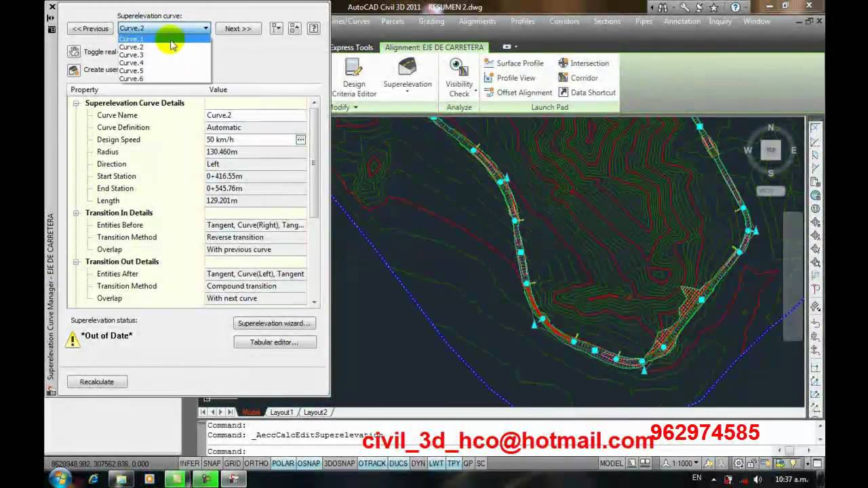
Task: Open the Corridors menu
Action: coord(564,21)
